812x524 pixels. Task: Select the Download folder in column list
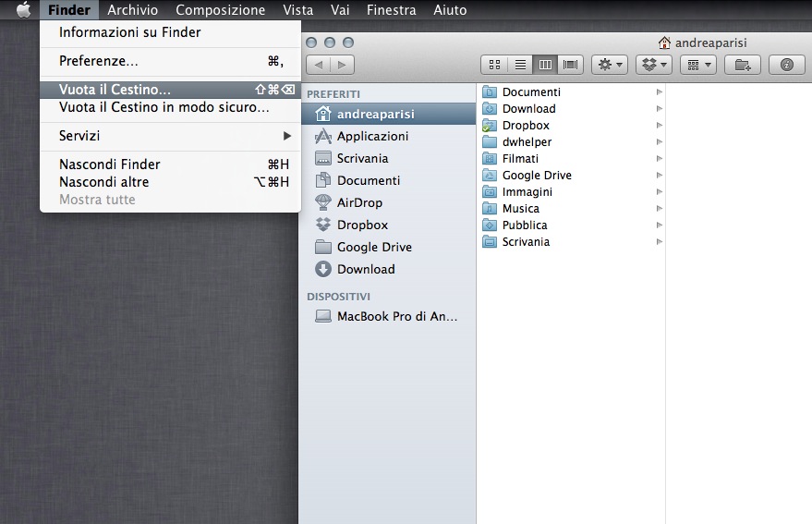click(x=572, y=109)
